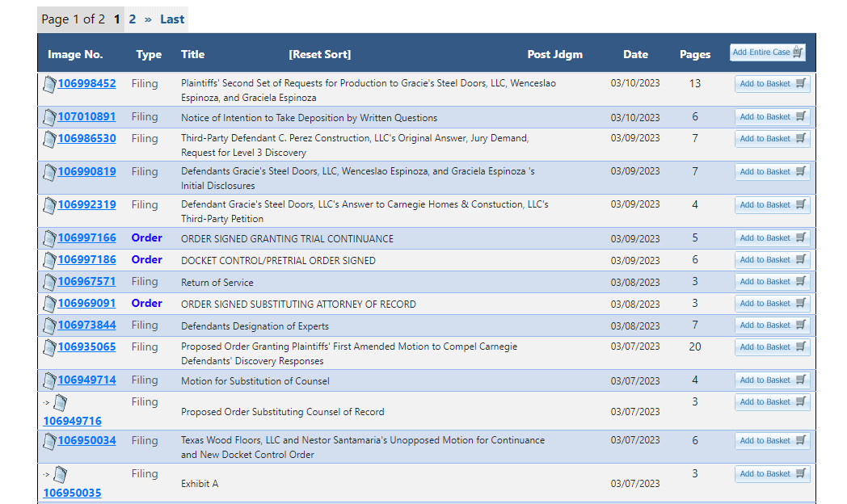Viewport: 847px width, 504px height.
Task: Open image link 106986530
Action: [87, 139]
